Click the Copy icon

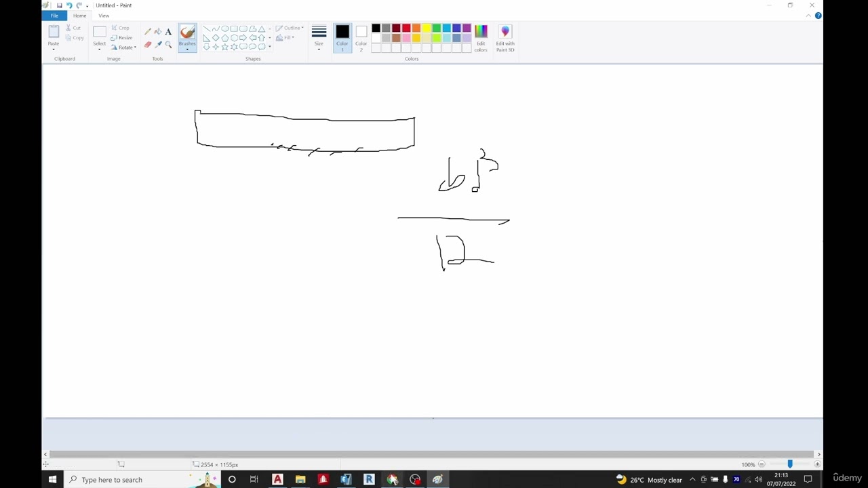click(75, 37)
